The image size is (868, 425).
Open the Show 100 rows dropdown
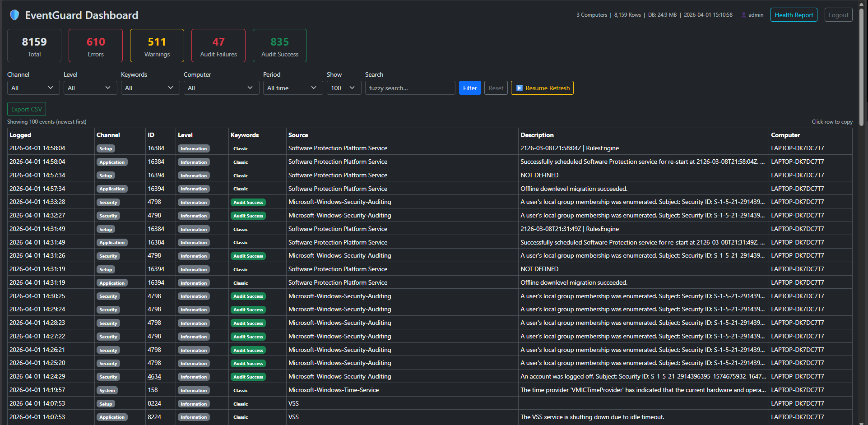click(343, 88)
